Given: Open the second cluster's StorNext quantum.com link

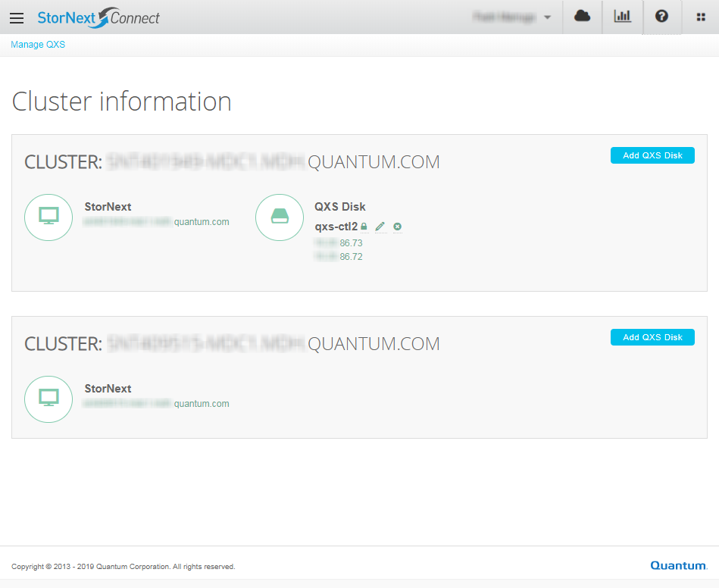Looking at the screenshot, I should (156, 404).
